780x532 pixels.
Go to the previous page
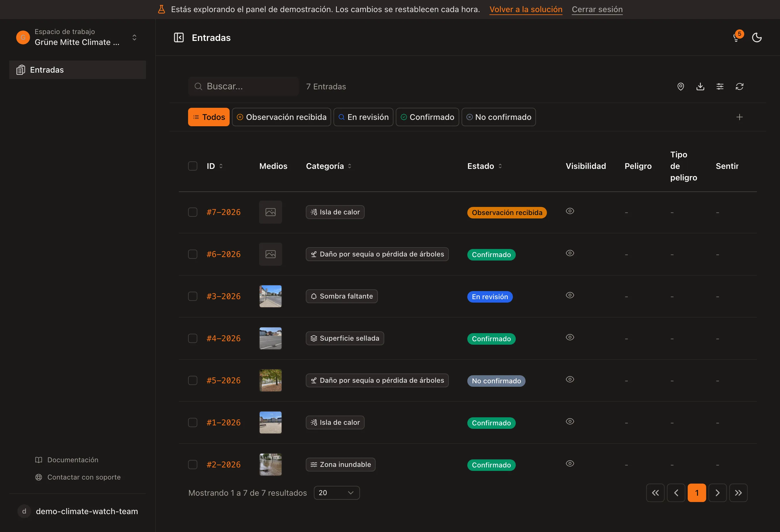click(x=676, y=493)
